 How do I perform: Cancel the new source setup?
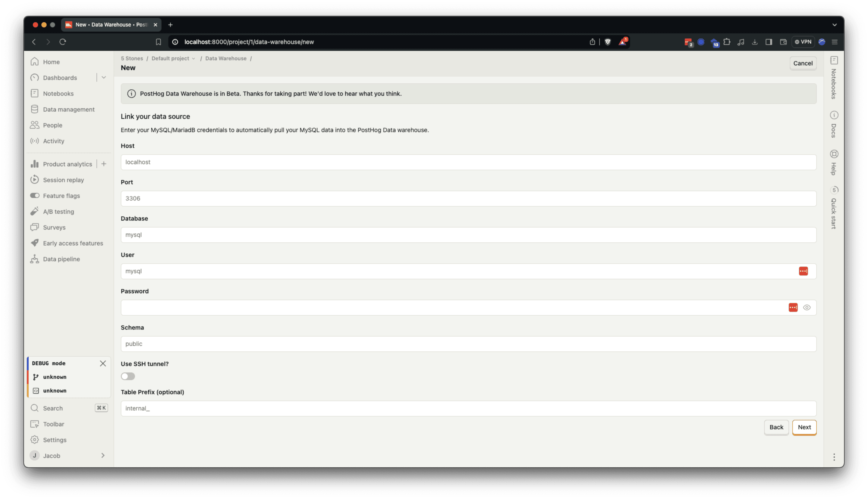coord(803,63)
